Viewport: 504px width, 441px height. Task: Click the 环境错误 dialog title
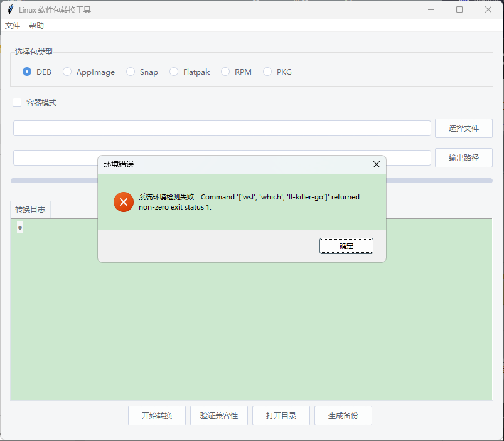[x=119, y=164]
